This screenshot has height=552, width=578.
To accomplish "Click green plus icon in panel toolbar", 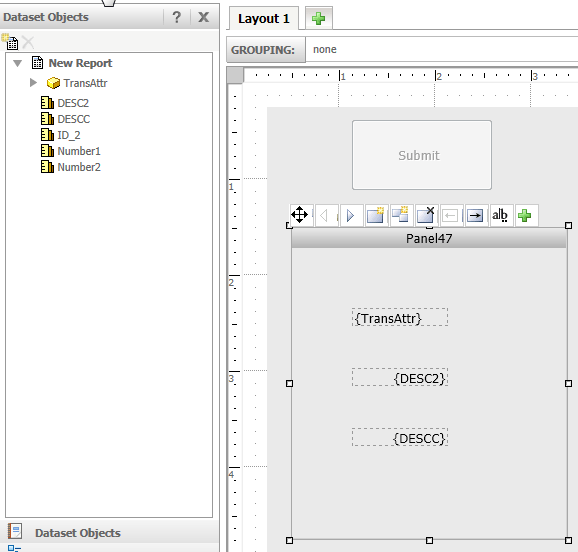I will (525, 215).
